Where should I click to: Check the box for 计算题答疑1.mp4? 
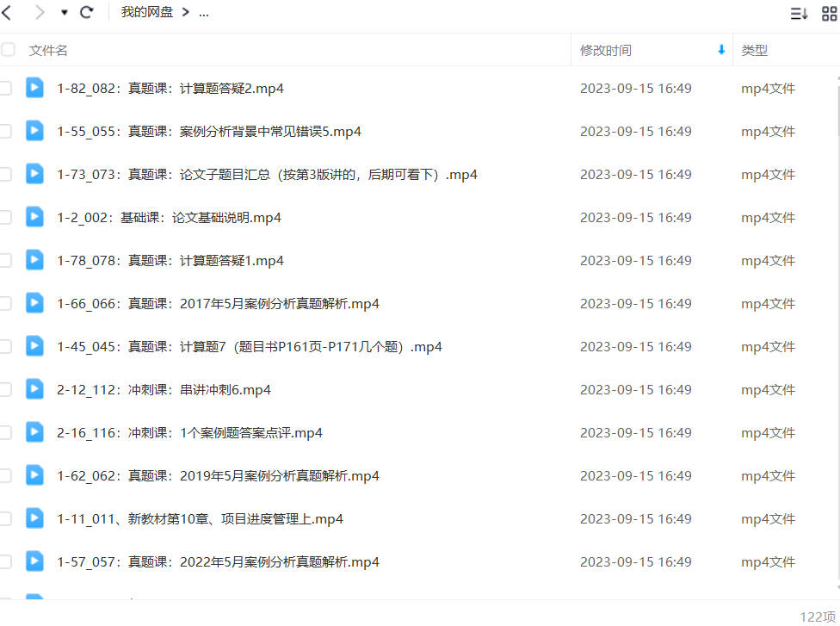[5, 261]
